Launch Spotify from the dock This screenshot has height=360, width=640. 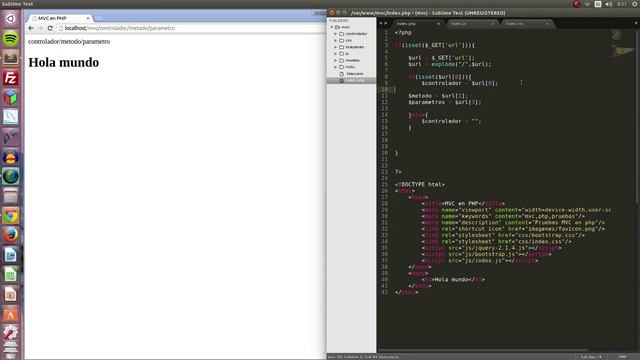pyautogui.click(x=11, y=38)
